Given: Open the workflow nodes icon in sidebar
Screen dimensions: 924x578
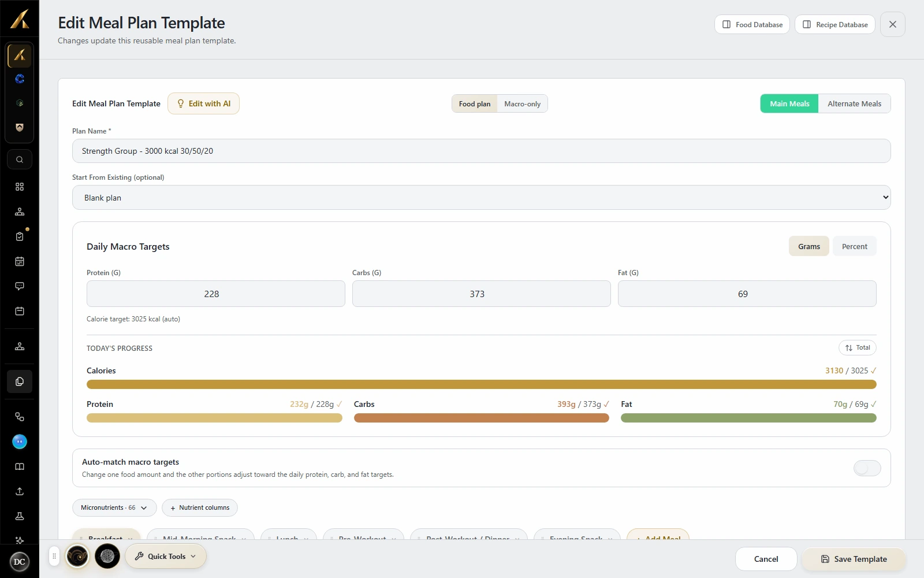Looking at the screenshot, I should [20, 417].
